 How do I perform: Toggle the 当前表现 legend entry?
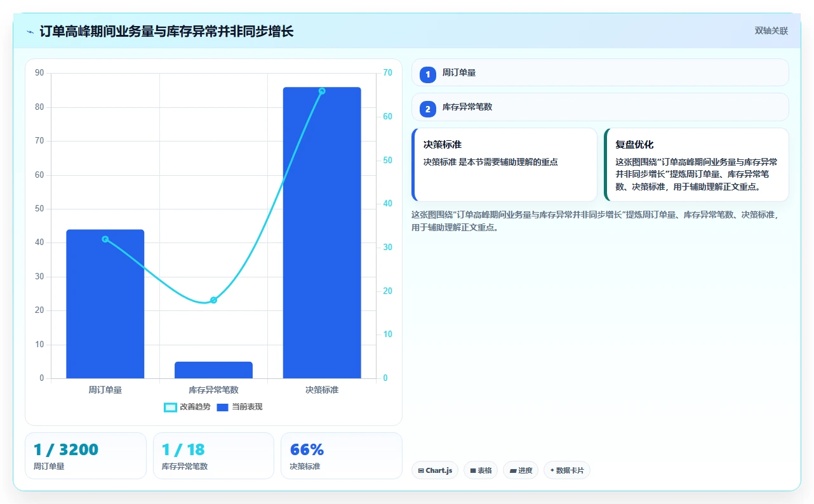point(239,407)
